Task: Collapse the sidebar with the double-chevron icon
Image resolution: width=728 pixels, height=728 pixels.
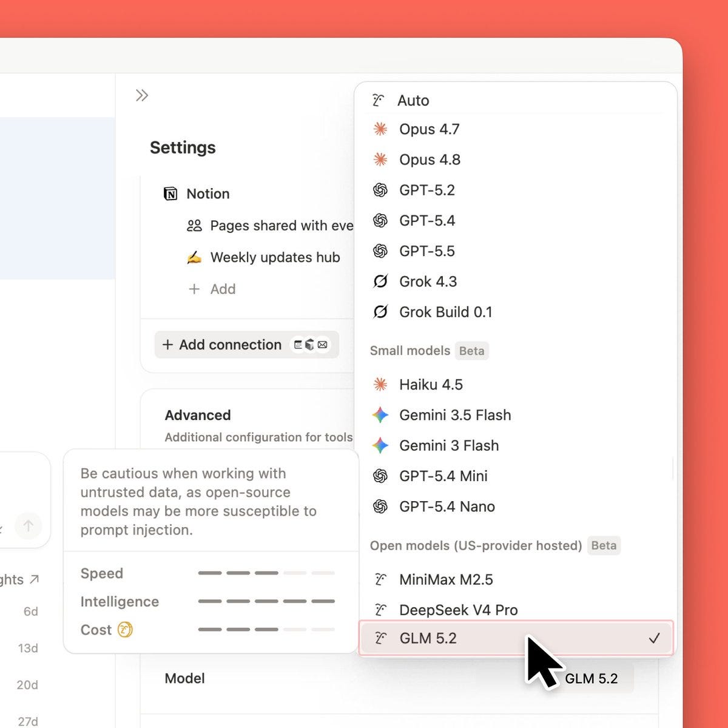Action: point(142,95)
